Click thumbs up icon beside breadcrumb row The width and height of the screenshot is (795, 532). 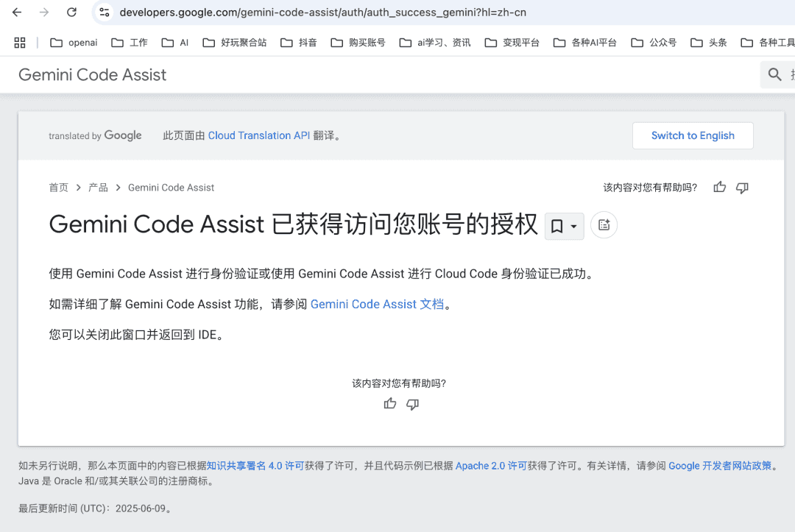719,188
